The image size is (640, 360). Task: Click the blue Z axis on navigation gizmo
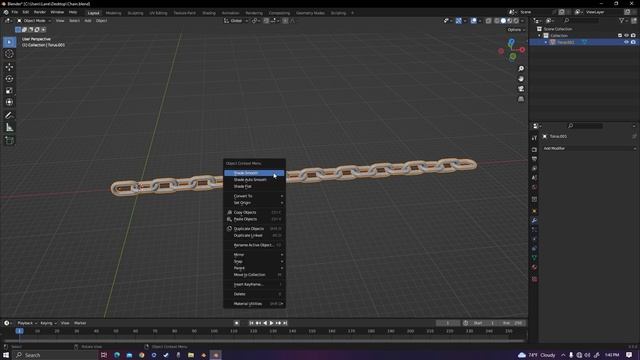point(511,42)
